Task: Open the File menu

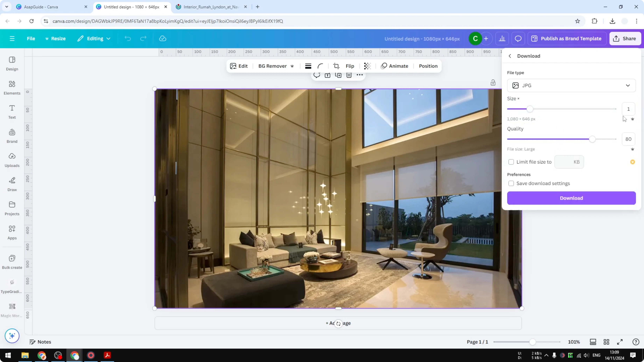Action: coord(31,38)
